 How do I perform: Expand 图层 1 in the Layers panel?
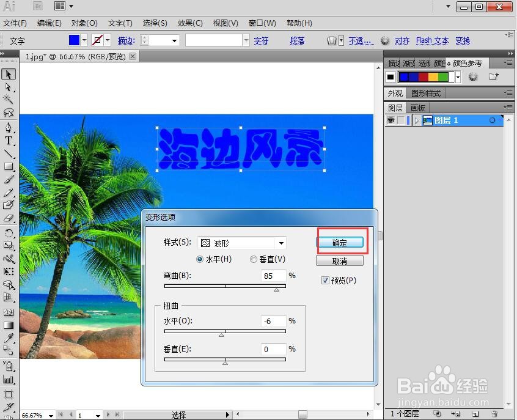point(417,120)
